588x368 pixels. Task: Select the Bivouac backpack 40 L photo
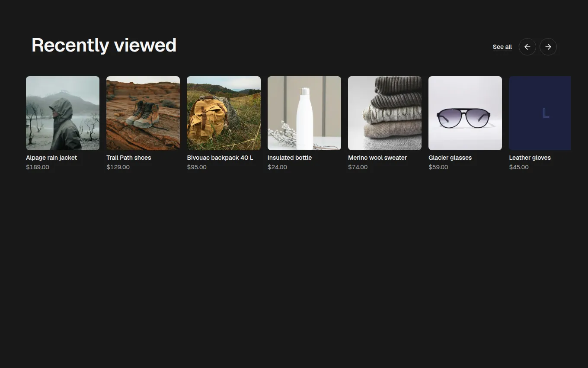pos(224,113)
